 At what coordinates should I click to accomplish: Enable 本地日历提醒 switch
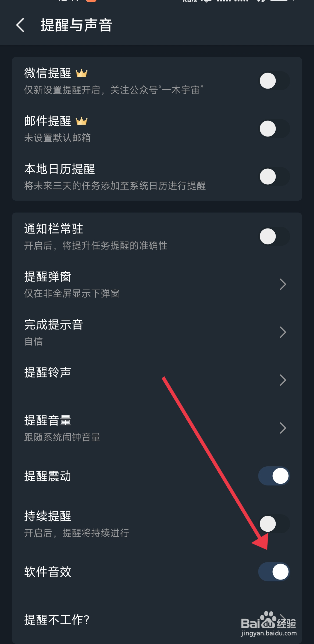point(274,177)
